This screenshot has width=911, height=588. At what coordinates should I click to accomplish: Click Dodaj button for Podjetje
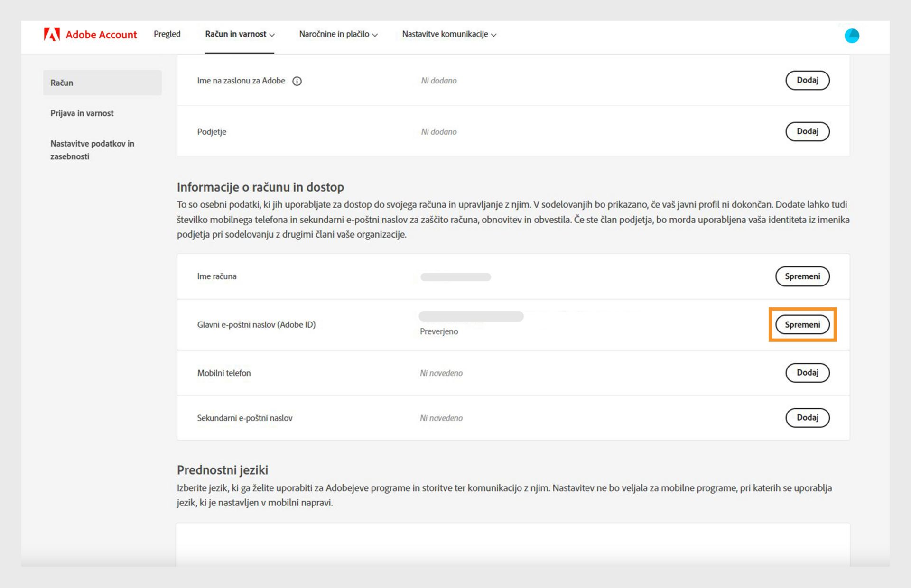(807, 131)
